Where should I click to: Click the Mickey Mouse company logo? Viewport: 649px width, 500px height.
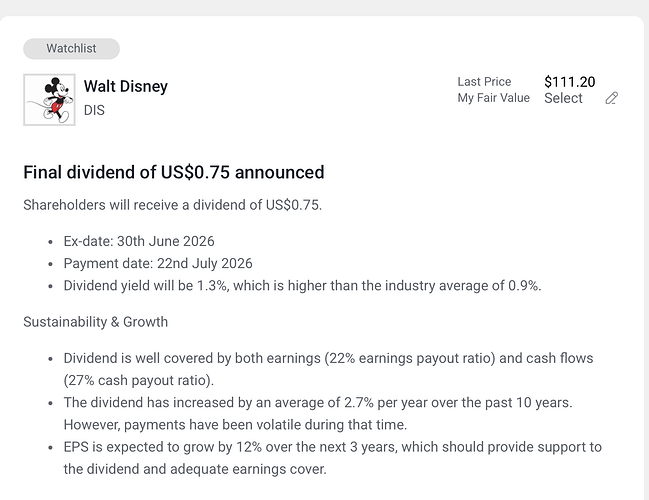pos(49,99)
